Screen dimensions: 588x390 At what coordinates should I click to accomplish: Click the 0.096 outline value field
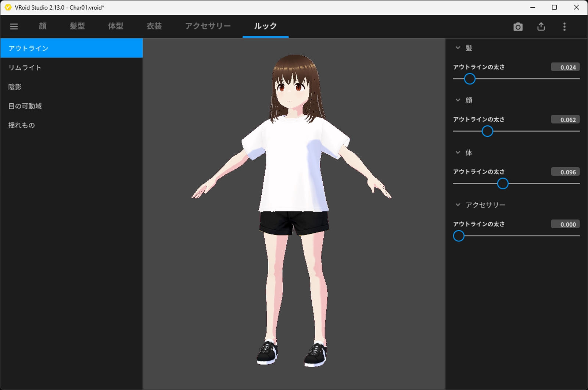[565, 172]
